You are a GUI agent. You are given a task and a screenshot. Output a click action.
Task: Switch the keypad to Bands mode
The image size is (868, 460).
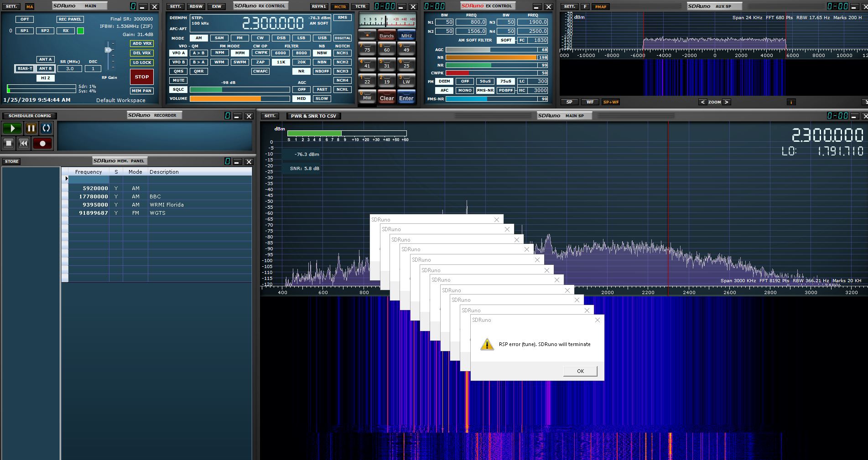tap(387, 35)
